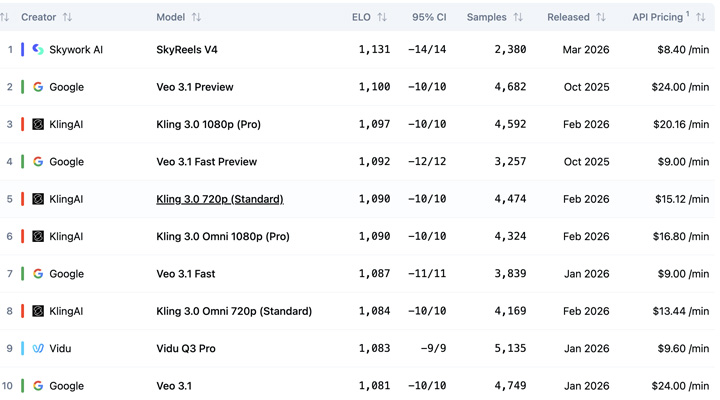This screenshot has height=400, width=720.
Task: Click the Google logo in the Veo 3.1 Fast row
Action: [38, 274]
